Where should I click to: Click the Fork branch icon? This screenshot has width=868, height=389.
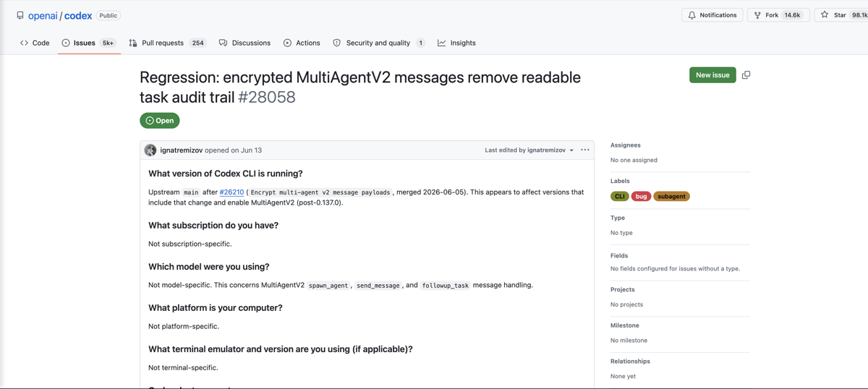(x=757, y=14)
